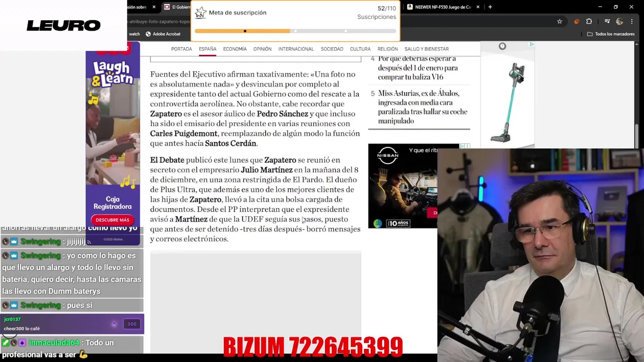This screenshot has height=362, width=644.
Task: Go to the SOCIEDAD section
Action: (x=332, y=49)
